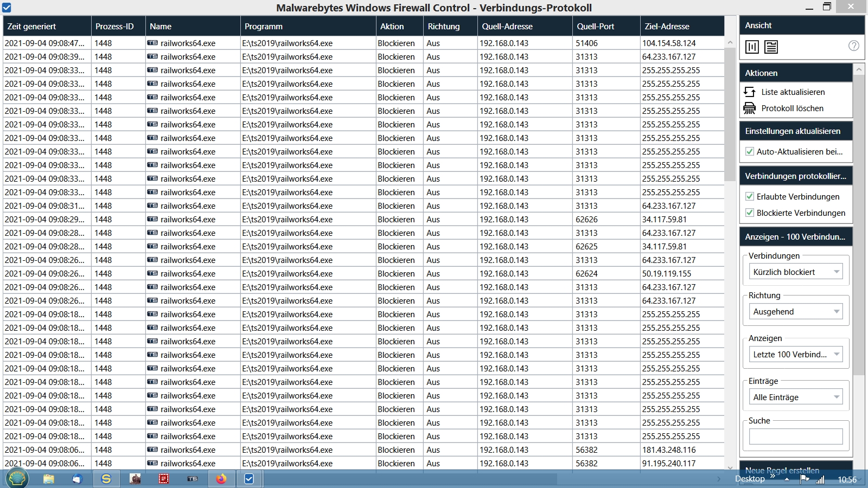This screenshot has height=488, width=868.
Task: Show hidden tray icons arrow
Action: coord(787,479)
